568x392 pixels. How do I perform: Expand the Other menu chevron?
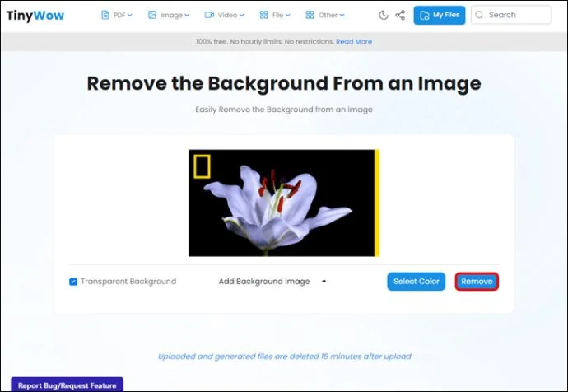click(x=342, y=15)
